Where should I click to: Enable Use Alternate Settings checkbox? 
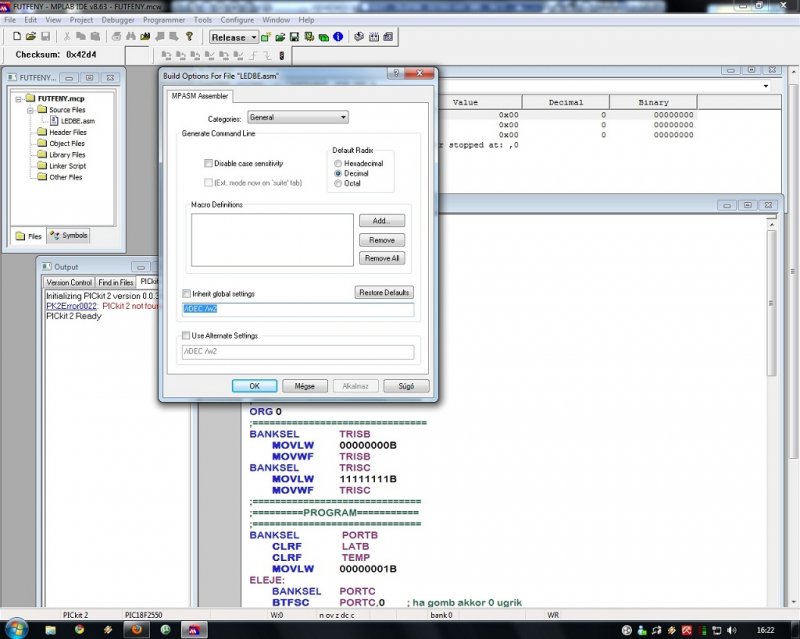[186, 335]
